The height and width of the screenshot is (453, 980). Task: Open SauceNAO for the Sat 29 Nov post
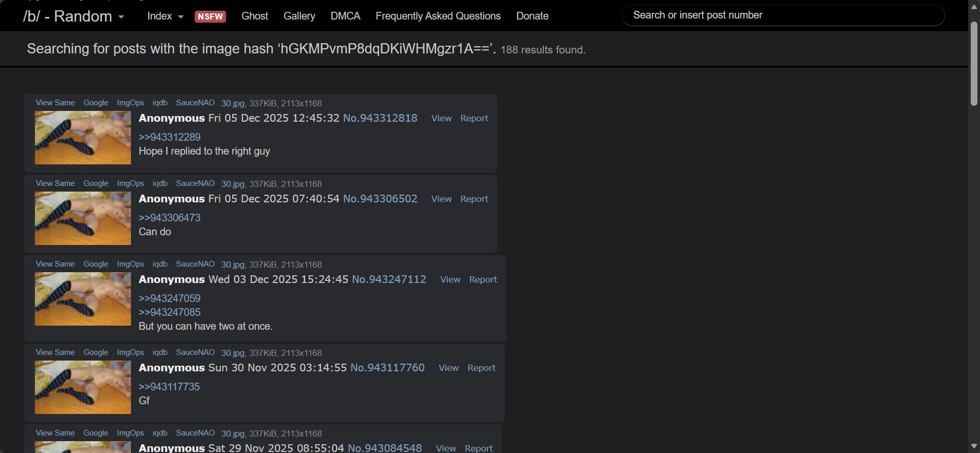click(x=195, y=433)
